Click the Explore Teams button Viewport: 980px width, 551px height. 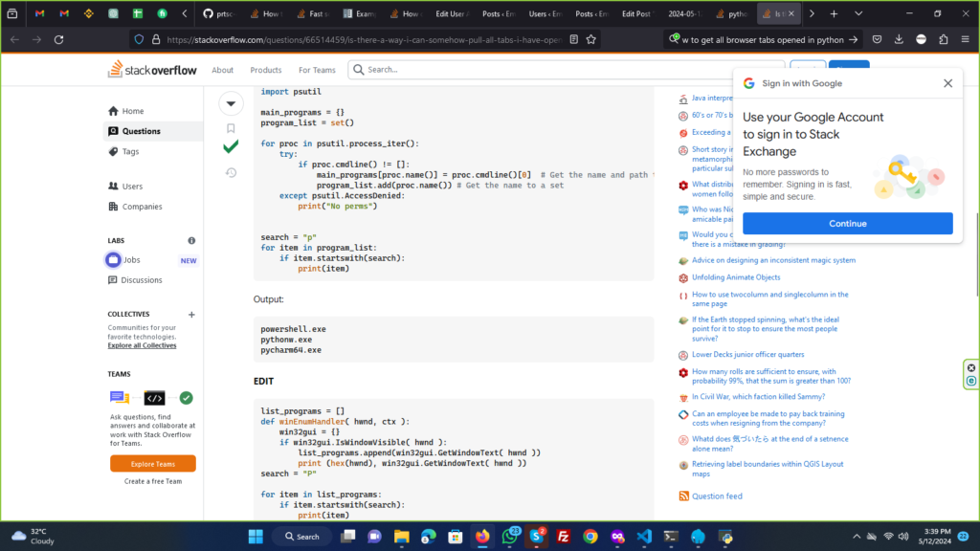pyautogui.click(x=153, y=464)
